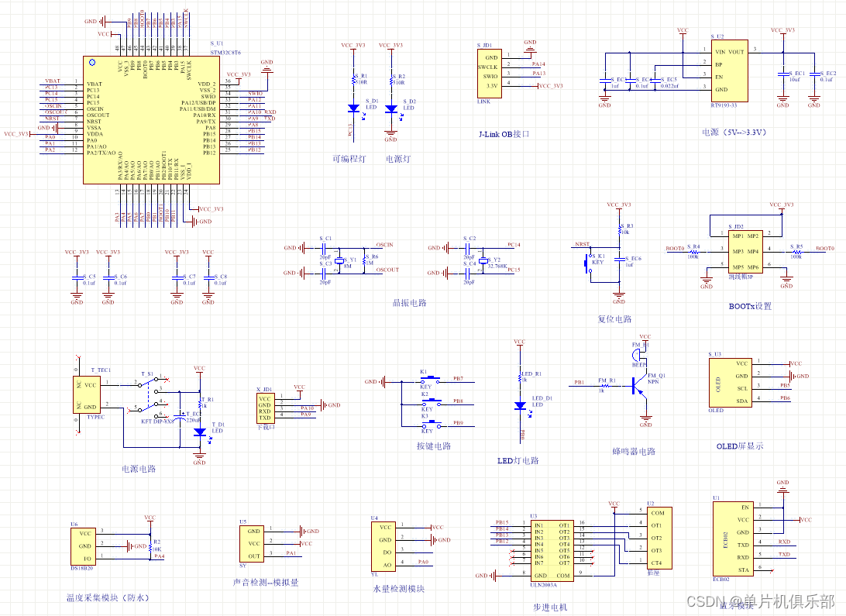This screenshot has width=846, height=616.
Task: Select the RT9193-33 regulator S_U2
Action: [x=730, y=71]
